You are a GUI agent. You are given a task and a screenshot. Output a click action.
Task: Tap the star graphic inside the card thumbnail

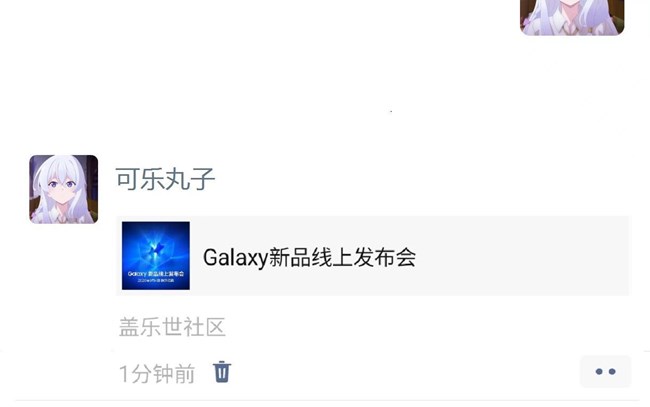click(x=156, y=249)
